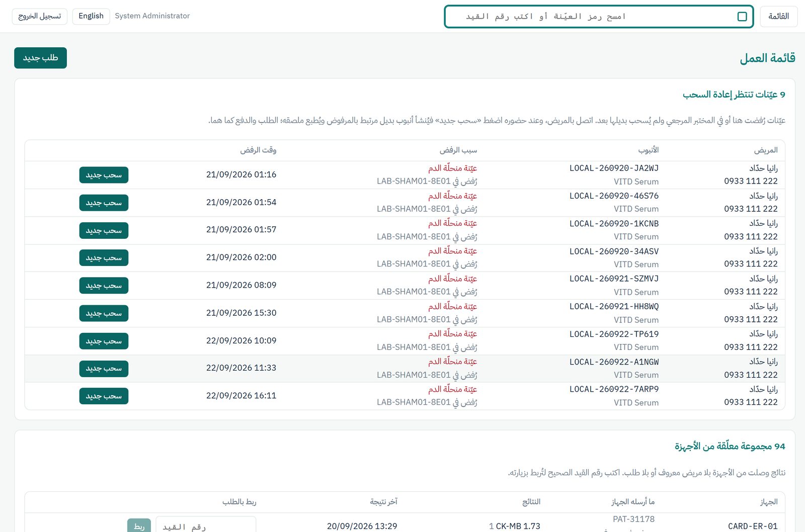Start سحب جديد for tube LOCAL-260920-JA2WJ
This screenshot has width=805, height=532.
click(x=104, y=175)
